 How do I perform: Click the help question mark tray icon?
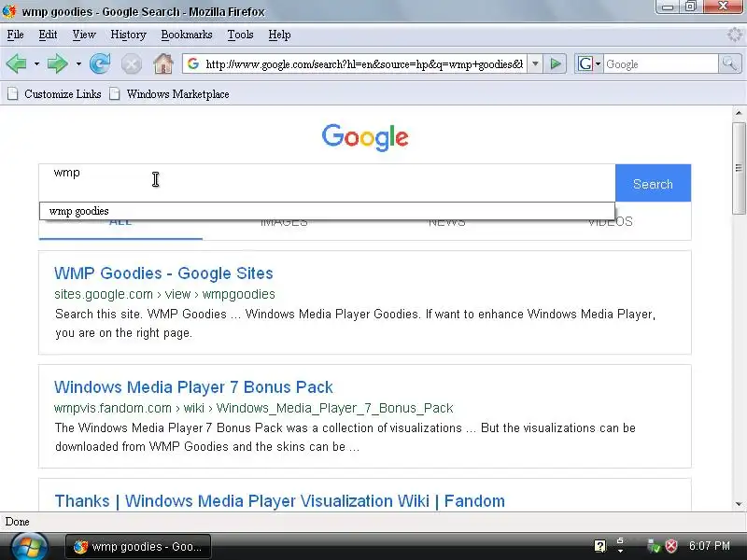[600, 546]
